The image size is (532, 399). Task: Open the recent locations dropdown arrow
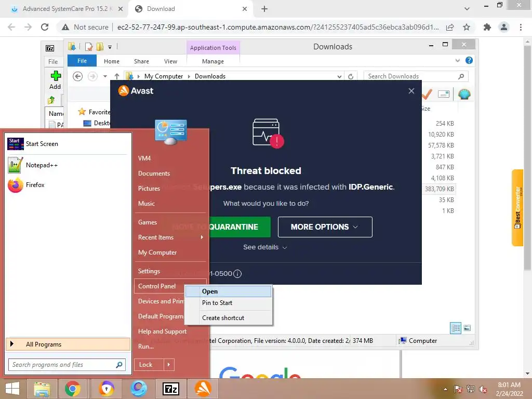[105, 76]
